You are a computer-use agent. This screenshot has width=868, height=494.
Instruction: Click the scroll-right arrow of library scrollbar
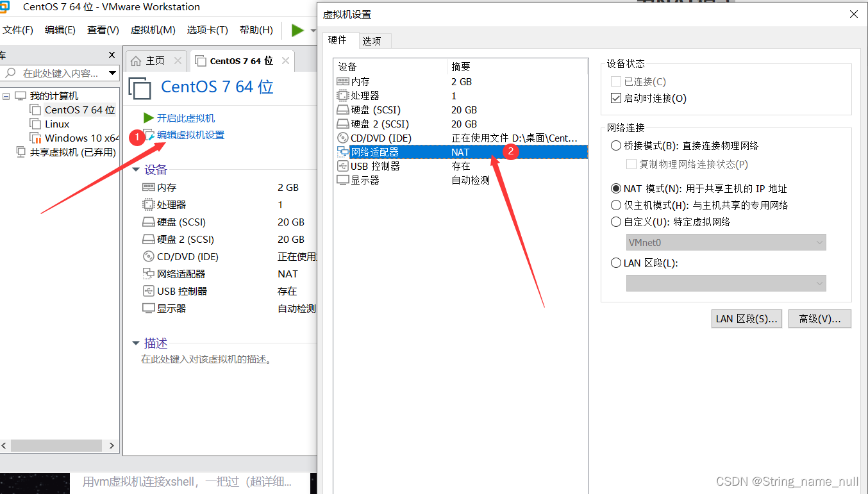click(x=112, y=445)
